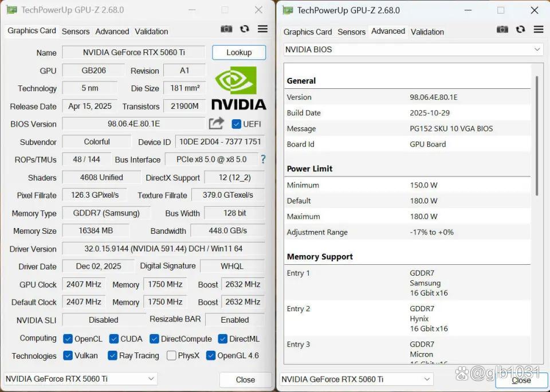Click the Pixel Fillrate field 126.3 GPixel/s
550x392 pixels.
tap(95, 195)
